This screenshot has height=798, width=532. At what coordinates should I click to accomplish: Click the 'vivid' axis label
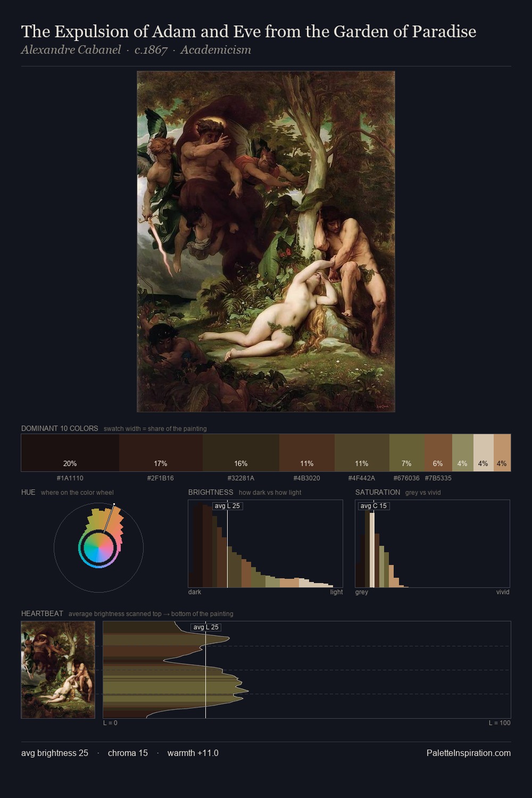click(503, 592)
